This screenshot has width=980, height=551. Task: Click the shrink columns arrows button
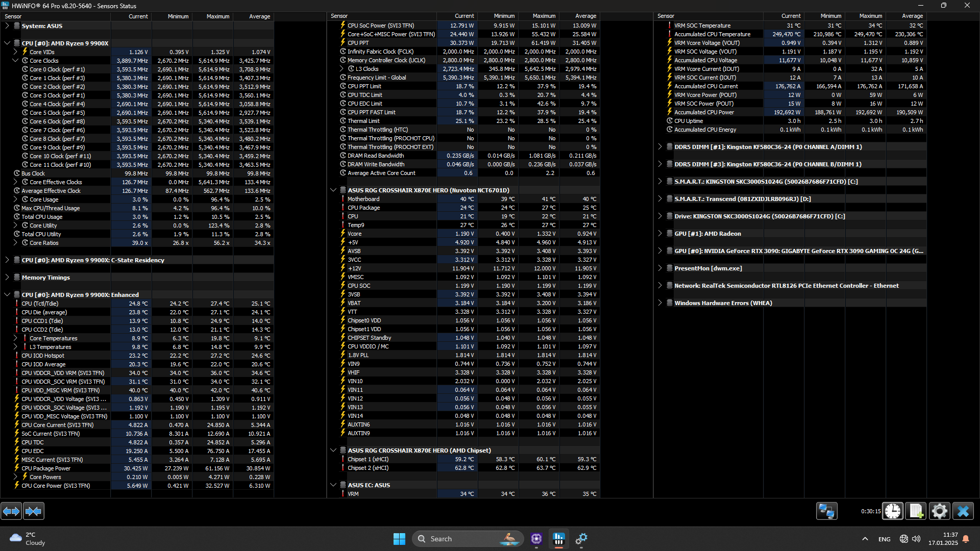point(34,511)
